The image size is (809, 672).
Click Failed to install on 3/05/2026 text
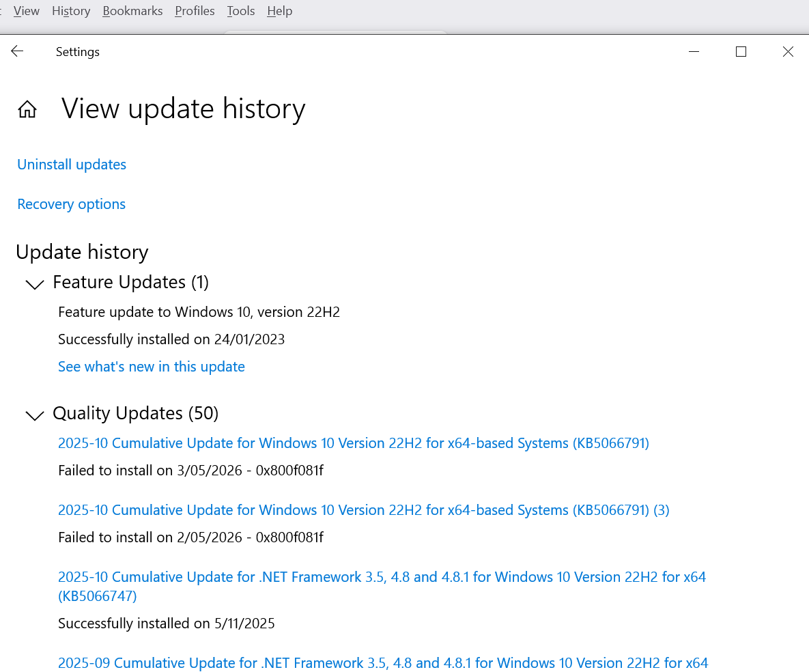tap(191, 470)
